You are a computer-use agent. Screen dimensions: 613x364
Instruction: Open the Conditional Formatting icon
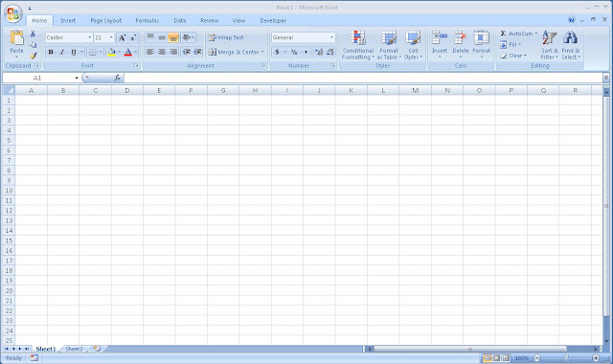357,38
